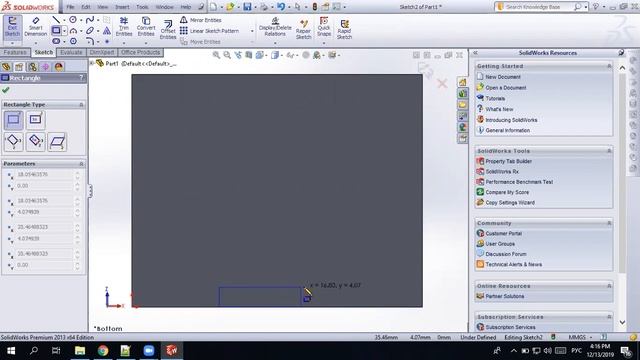This screenshot has width=640, height=360.
Task: Switch to the Office Products tab
Action: tap(140, 52)
